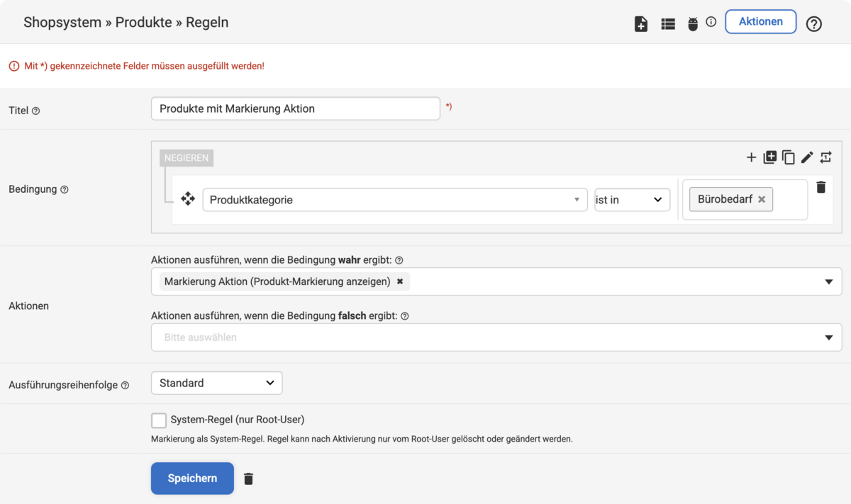This screenshot has width=851, height=504.
Task: Click the Titel input field
Action: [296, 108]
